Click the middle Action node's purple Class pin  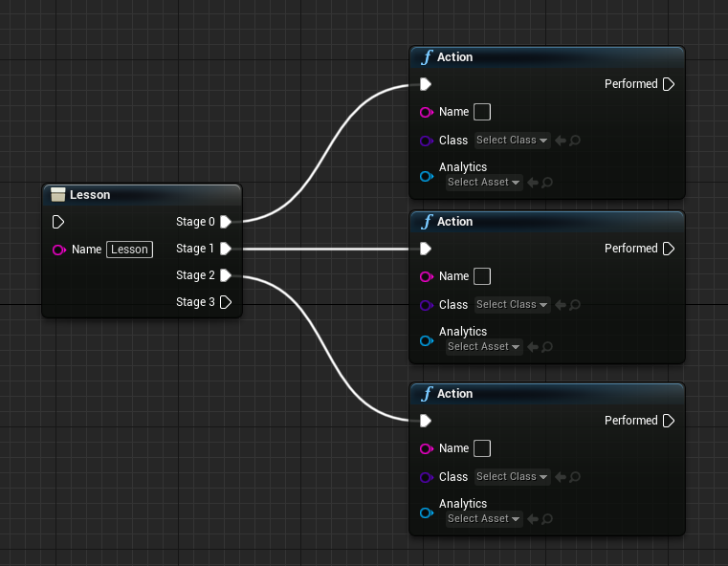pyautogui.click(x=427, y=305)
